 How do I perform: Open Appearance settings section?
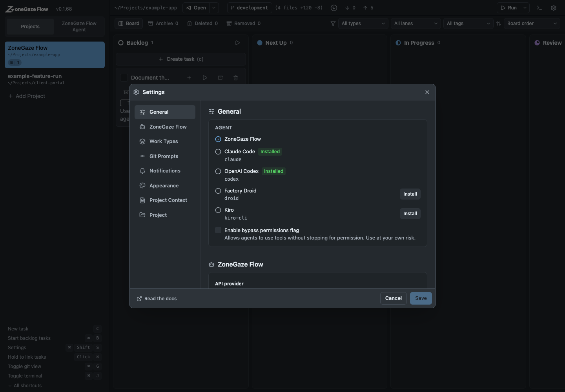165,186
